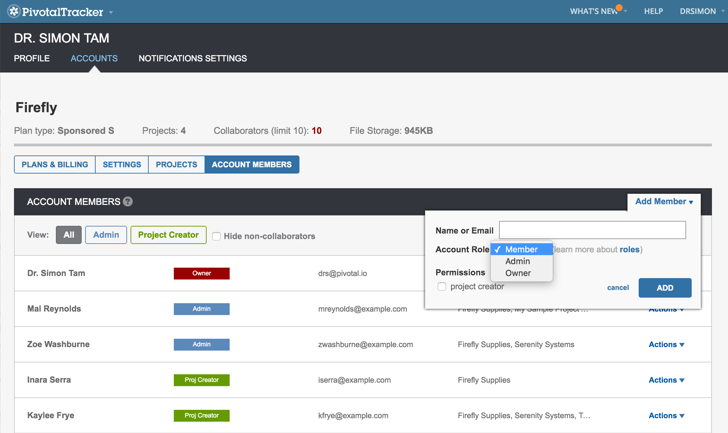Open the Add Member dropdown

coord(664,201)
